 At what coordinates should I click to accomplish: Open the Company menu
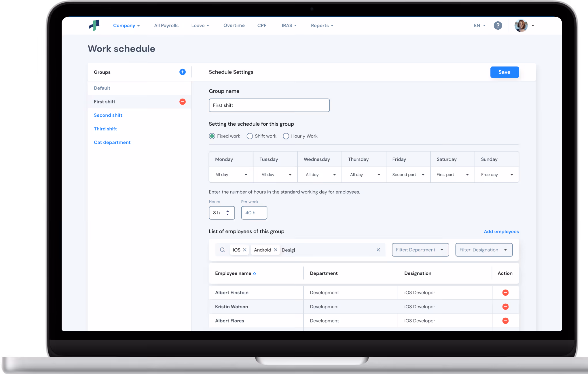pyautogui.click(x=126, y=26)
